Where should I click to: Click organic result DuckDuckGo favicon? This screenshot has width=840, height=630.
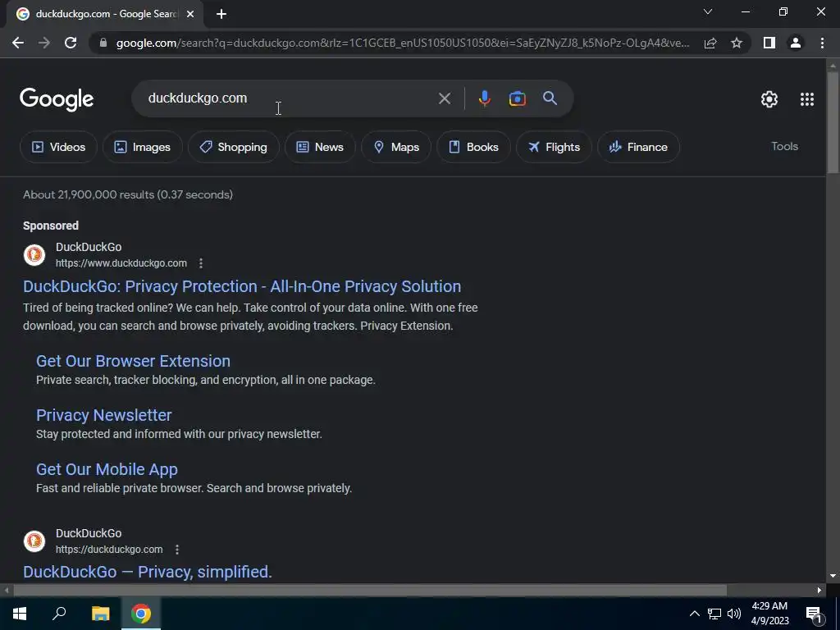click(34, 541)
